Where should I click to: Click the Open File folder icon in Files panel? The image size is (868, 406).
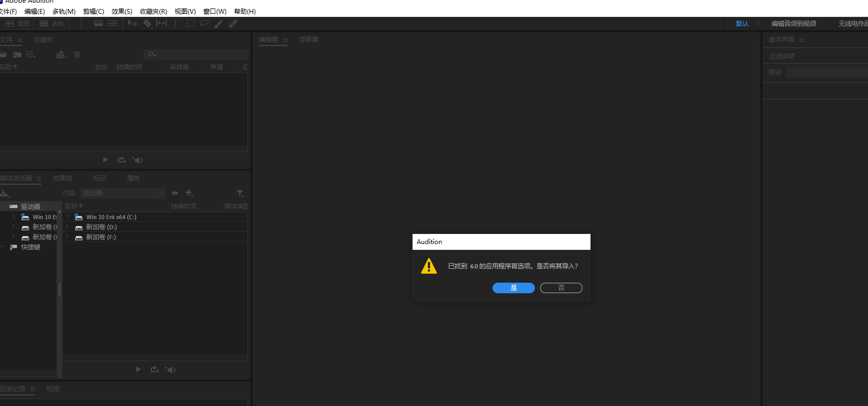coord(3,55)
